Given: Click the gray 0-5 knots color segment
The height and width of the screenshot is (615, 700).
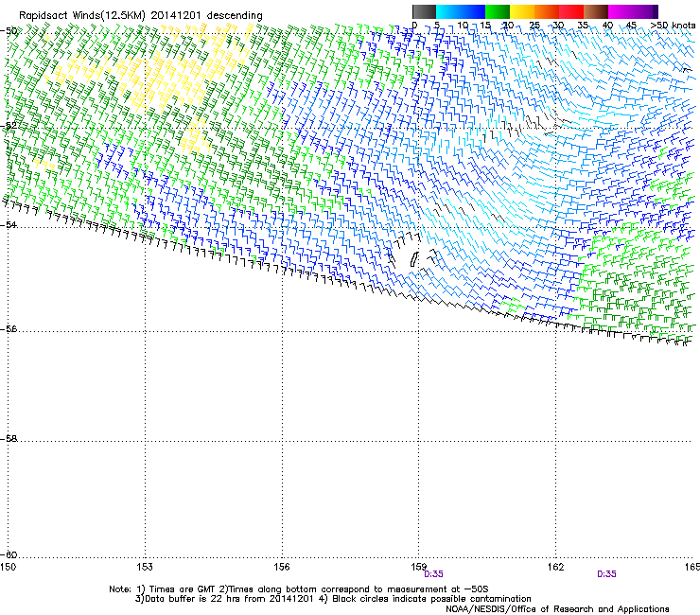Looking at the screenshot, I should tap(424, 11).
